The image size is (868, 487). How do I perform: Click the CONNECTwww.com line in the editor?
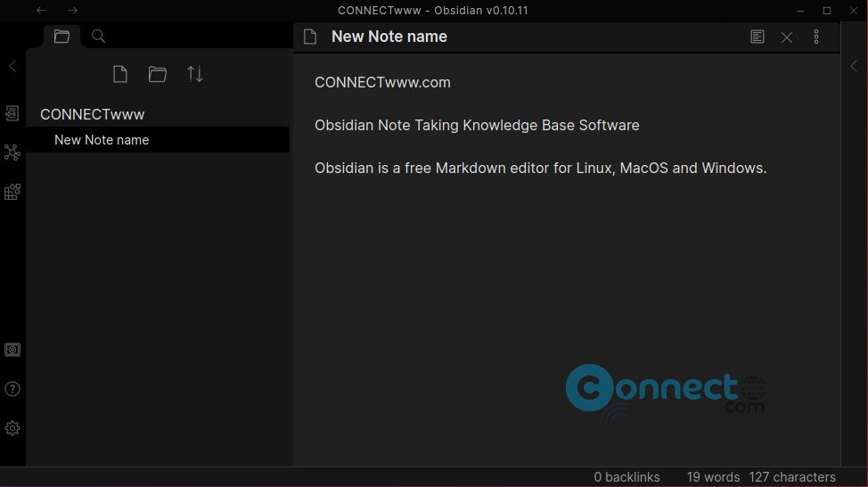click(382, 83)
